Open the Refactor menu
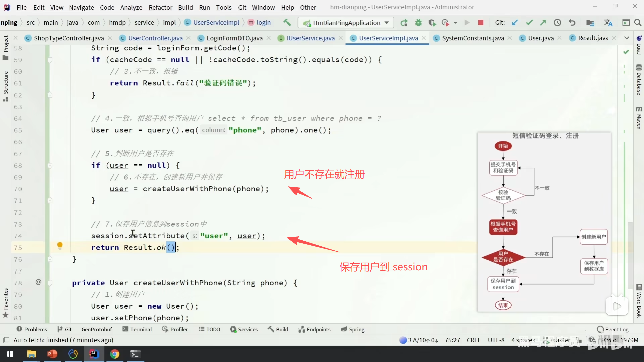The width and height of the screenshot is (644, 362). tap(160, 7)
